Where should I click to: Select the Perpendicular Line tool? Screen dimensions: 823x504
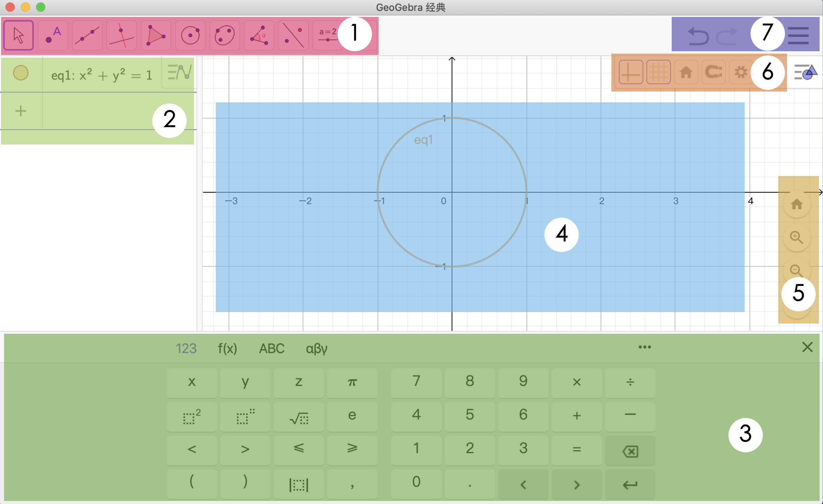121,35
